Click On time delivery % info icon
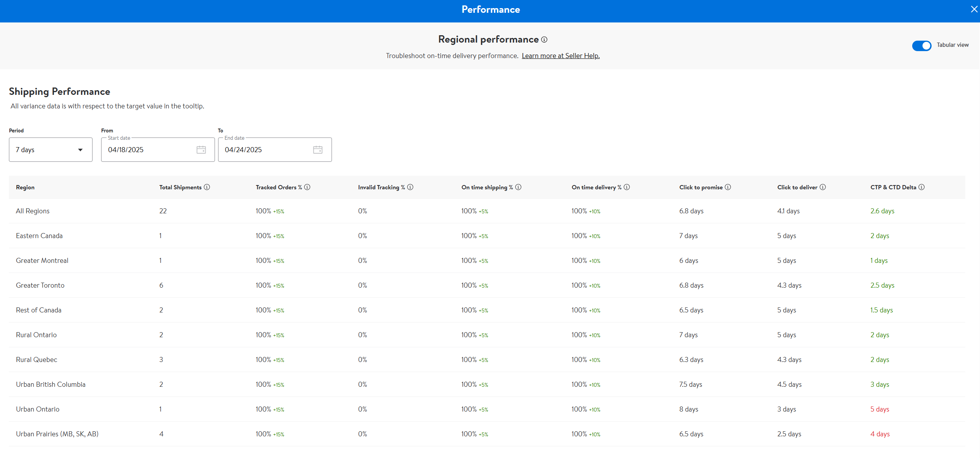The height and width of the screenshot is (458, 980). coord(627,187)
